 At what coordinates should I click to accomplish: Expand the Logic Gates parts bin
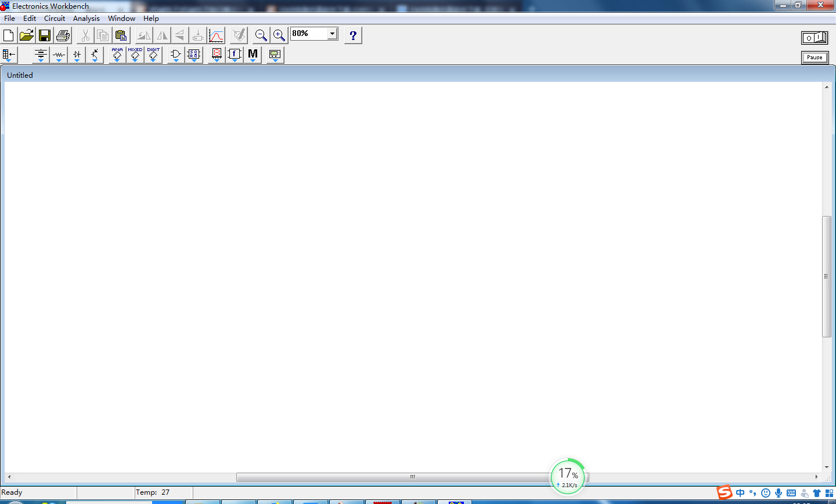[176, 55]
